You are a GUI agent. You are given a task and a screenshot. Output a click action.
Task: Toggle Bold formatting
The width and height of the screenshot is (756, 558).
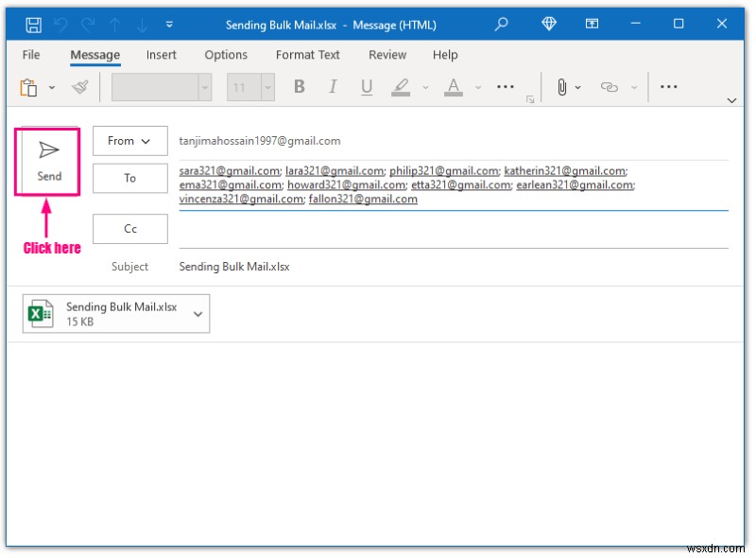299,87
